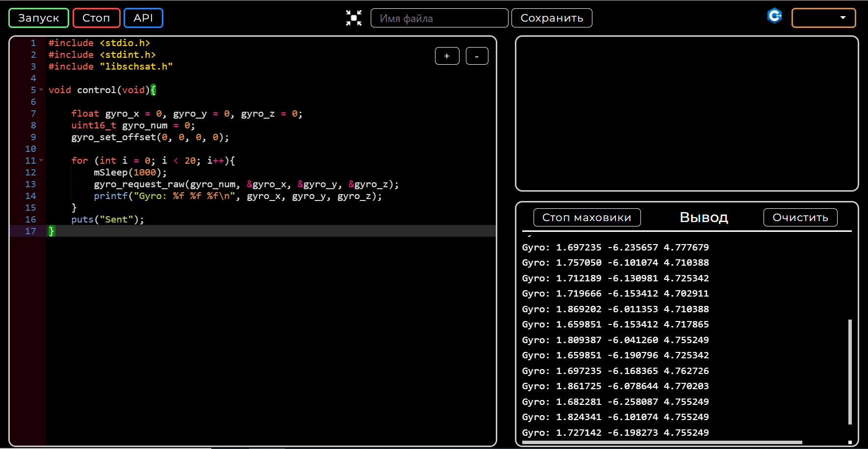The height and width of the screenshot is (449, 868).
Task: Click the '+' icon to enlarge code font
Action: (446, 56)
